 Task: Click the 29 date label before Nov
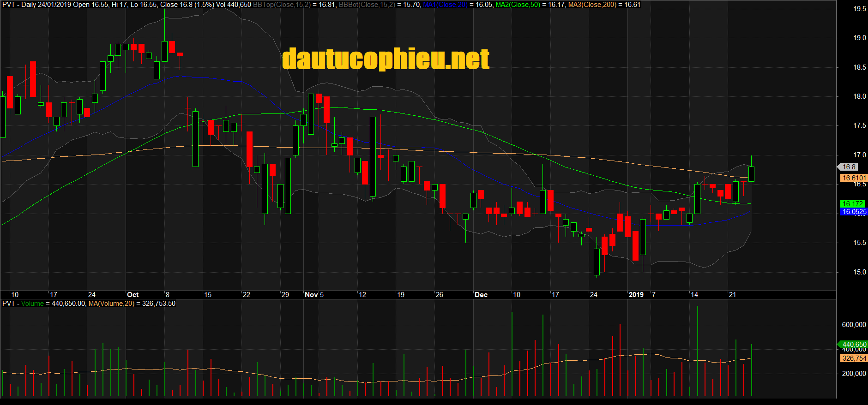click(x=285, y=295)
